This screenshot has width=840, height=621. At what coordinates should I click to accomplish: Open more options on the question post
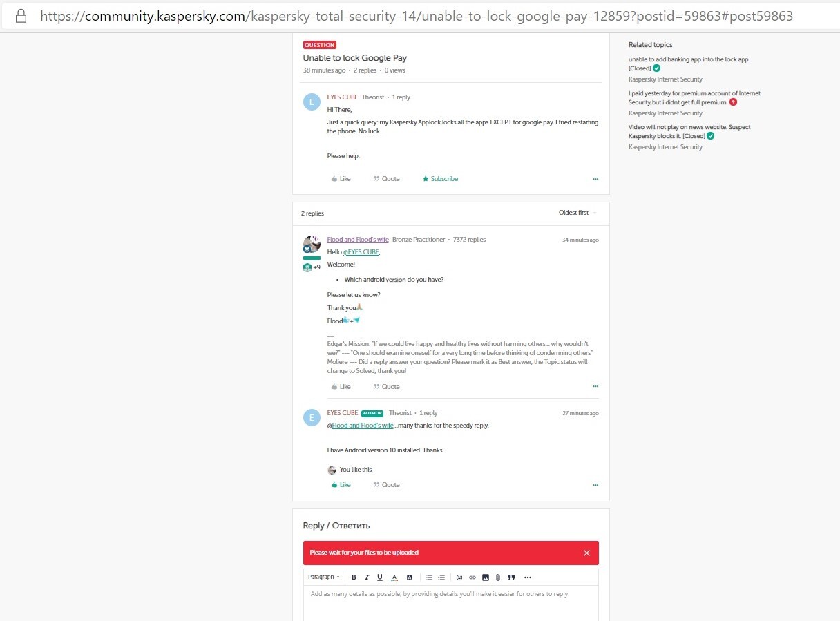[x=595, y=179]
